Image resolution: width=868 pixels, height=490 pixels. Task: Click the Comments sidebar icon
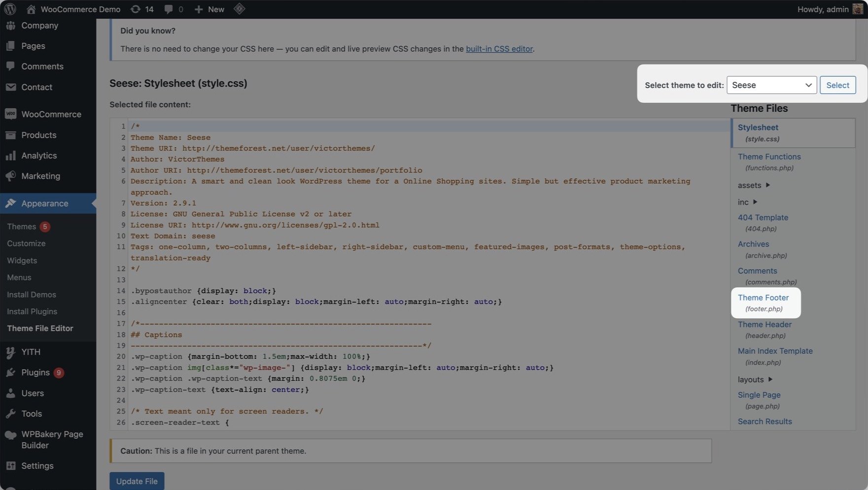(10, 66)
